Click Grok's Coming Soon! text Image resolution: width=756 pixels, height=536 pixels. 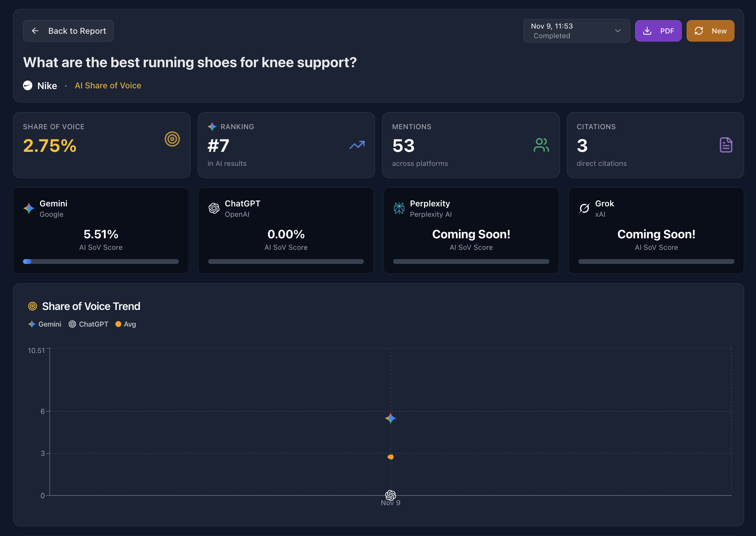click(x=656, y=234)
